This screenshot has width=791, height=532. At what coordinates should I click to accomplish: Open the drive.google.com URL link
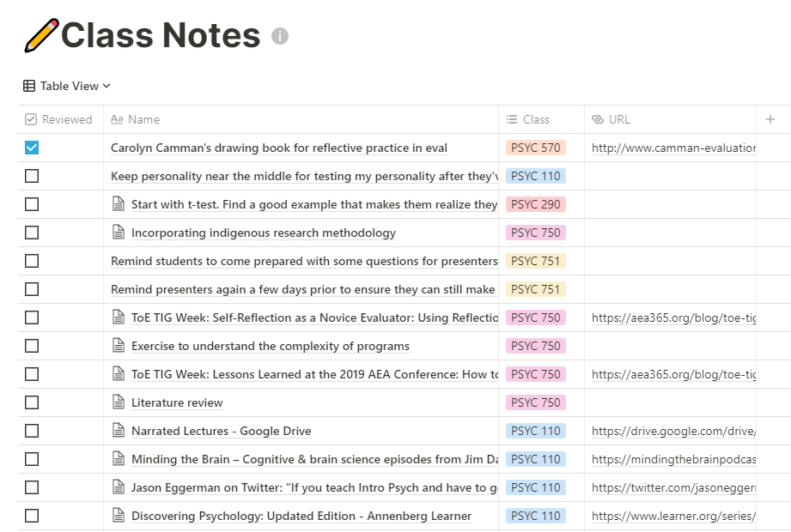click(673, 432)
